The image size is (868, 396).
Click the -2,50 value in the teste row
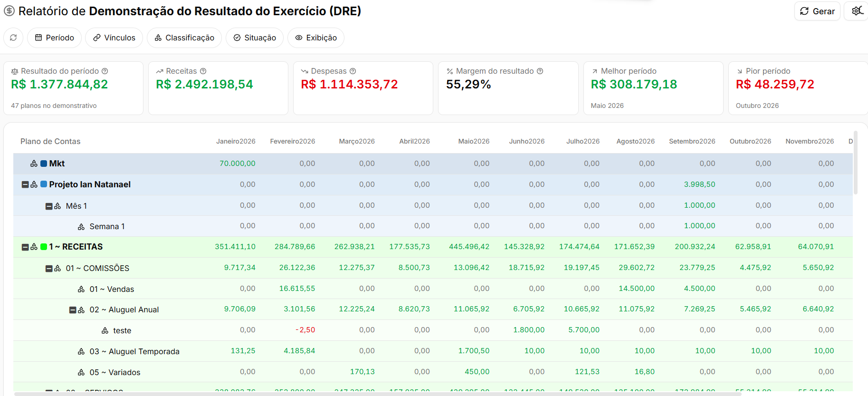[305, 330]
